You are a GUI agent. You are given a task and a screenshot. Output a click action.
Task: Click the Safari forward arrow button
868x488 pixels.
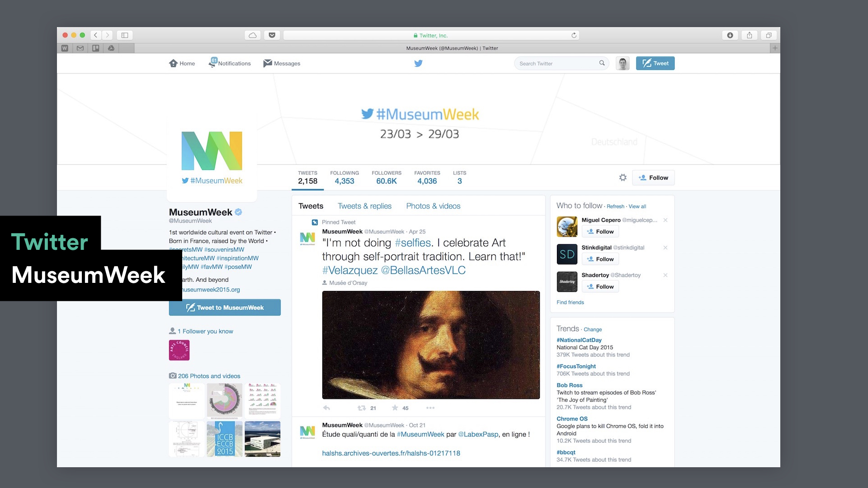click(107, 35)
